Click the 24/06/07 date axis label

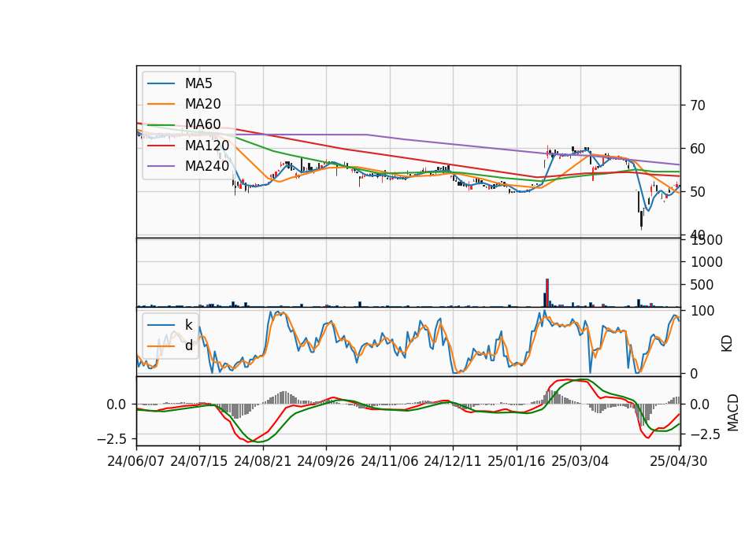(x=135, y=461)
